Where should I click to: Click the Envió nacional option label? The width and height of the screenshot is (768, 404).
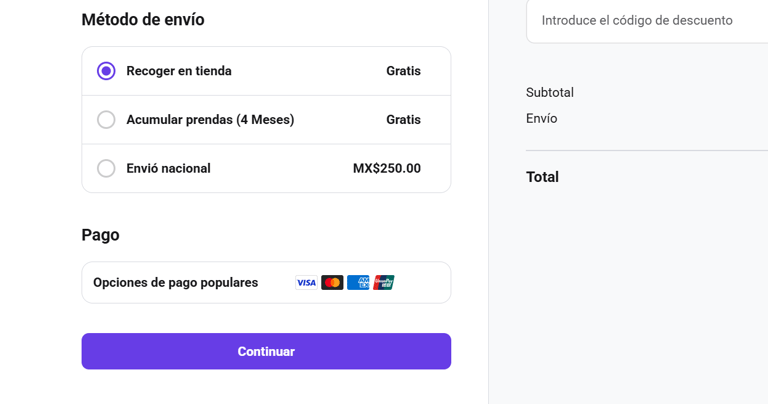click(168, 168)
